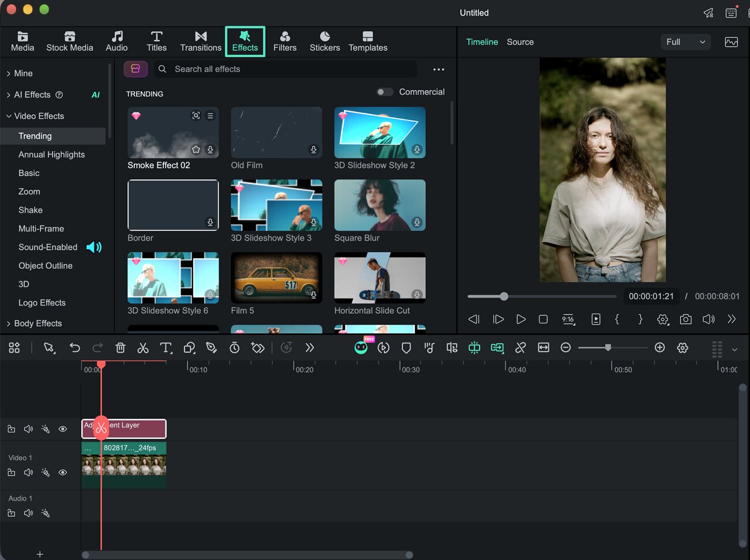Lock the Audio 1 track
The width and height of the screenshot is (750, 560).
pos(11,513)
